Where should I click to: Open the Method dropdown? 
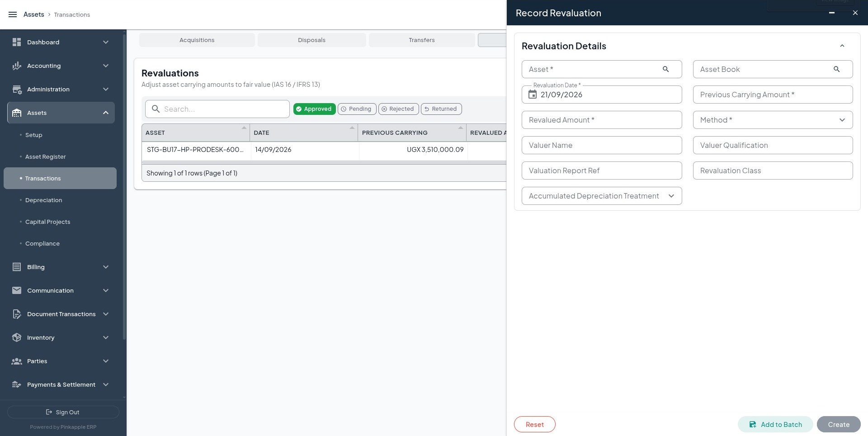point(773,120)
